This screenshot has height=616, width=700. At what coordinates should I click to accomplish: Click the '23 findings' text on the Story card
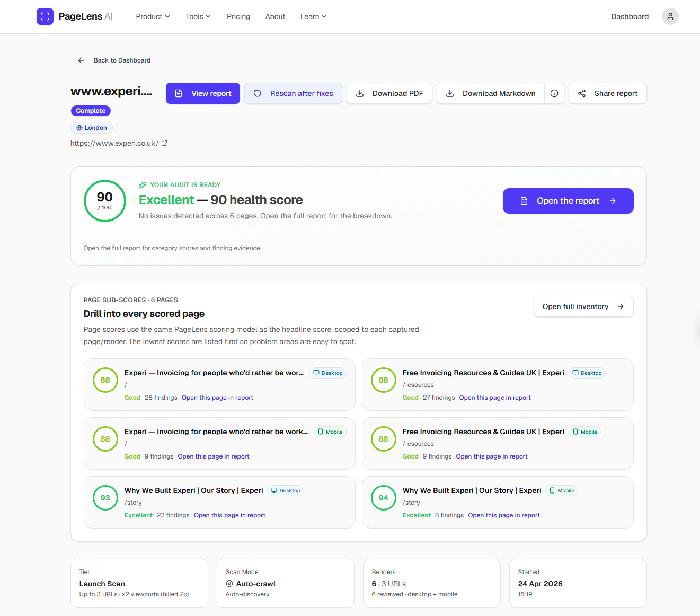pyautogui.click(x=173, y=515)
